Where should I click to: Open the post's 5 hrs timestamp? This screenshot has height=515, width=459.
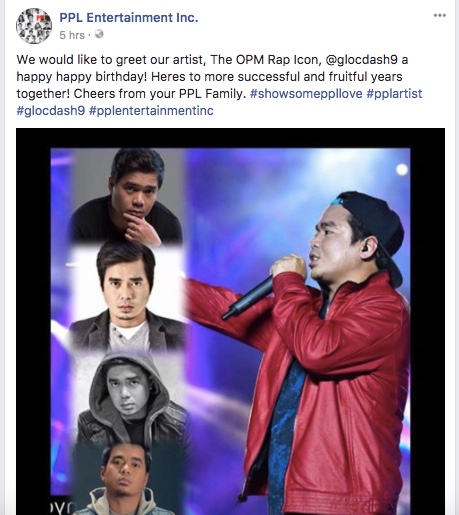click(72, 35)
